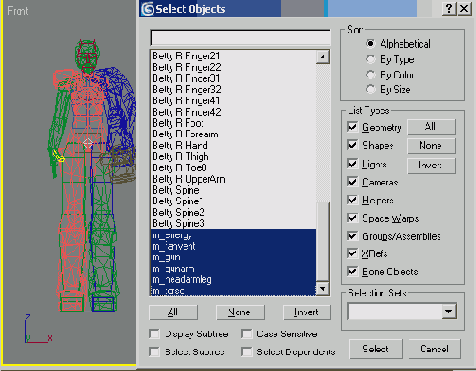Click the object list scrollbar thumb
Viewport: 476px width, 371px height.
322,241
